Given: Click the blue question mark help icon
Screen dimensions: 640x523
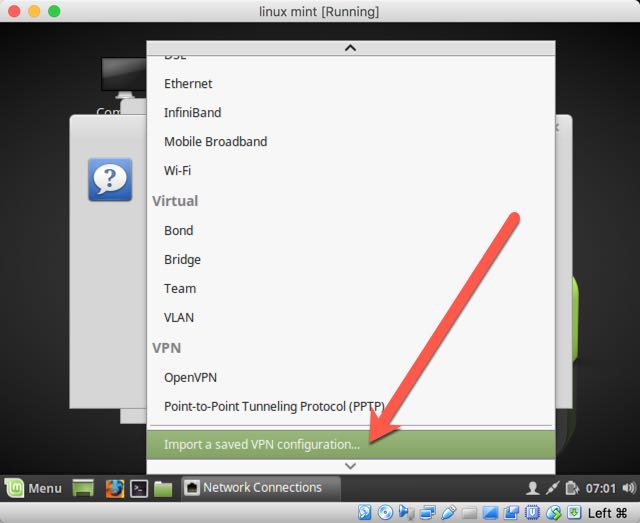Looking at the screenshot, I should pyautogui.click(x=110, y=180).
